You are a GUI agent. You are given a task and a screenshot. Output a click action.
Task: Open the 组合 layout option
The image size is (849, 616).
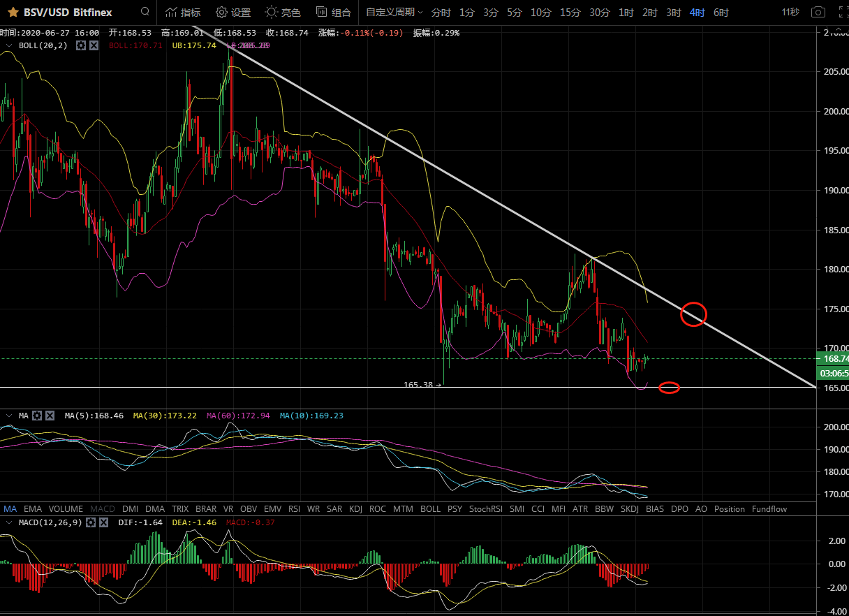pyautogui.click(x=334, y=13)
